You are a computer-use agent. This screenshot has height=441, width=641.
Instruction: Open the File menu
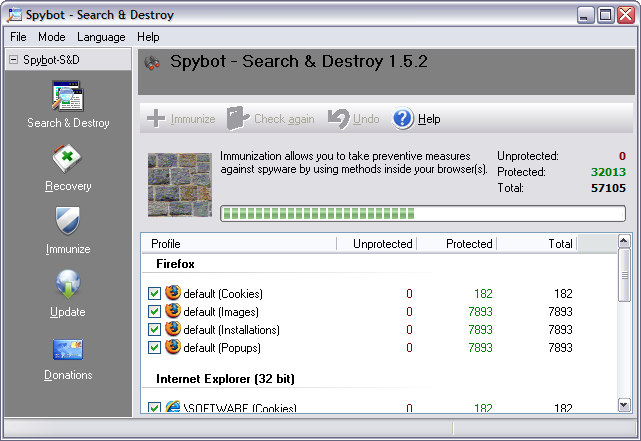click(18, 37)
